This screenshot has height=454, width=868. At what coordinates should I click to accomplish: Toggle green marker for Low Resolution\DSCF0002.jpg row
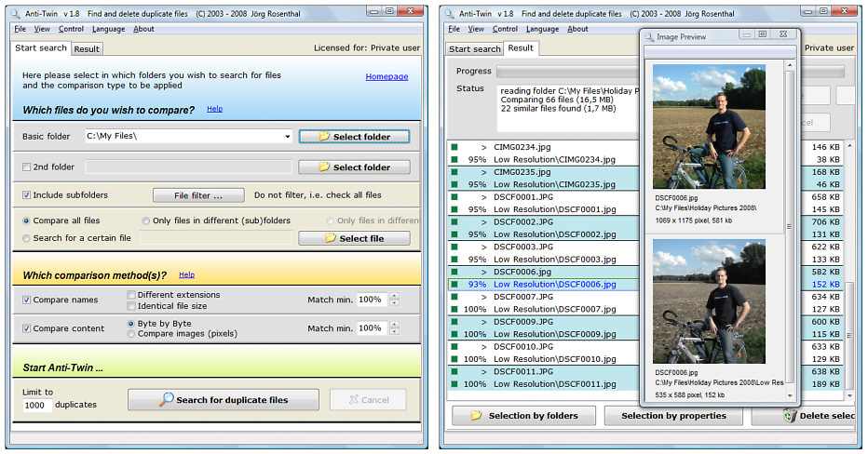(x=454, y=234)
